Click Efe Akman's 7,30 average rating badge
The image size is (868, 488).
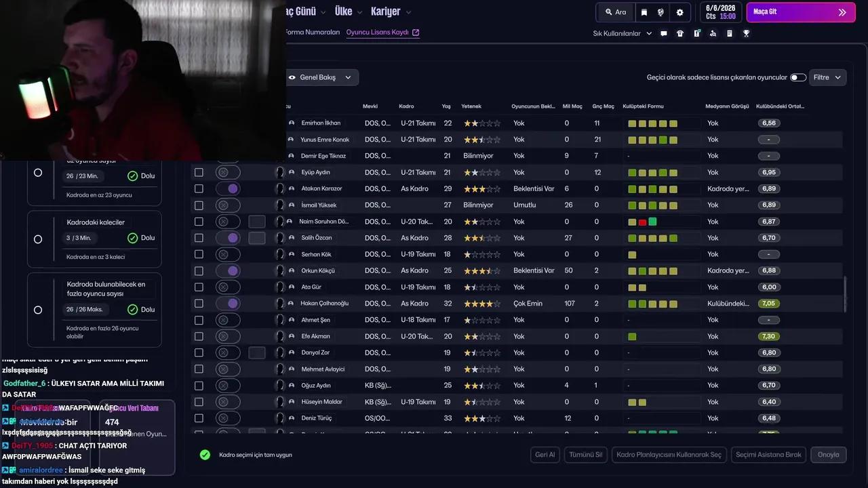(x=768, y=336)
